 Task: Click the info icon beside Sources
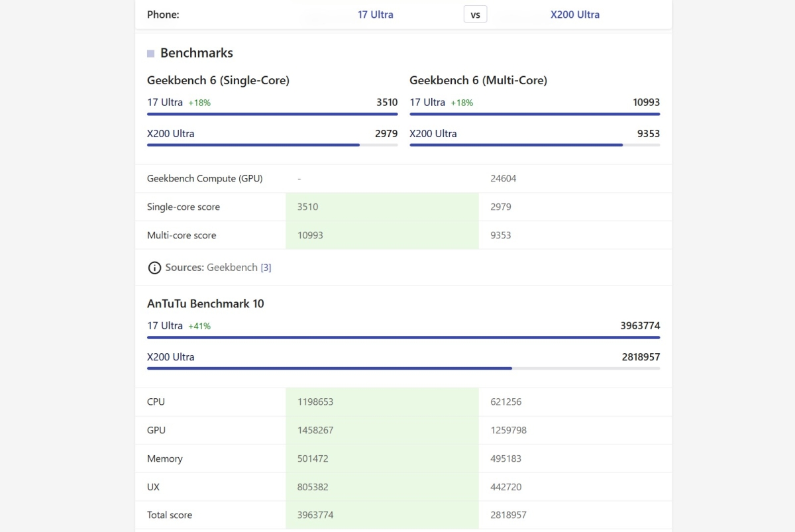(154, 268)
